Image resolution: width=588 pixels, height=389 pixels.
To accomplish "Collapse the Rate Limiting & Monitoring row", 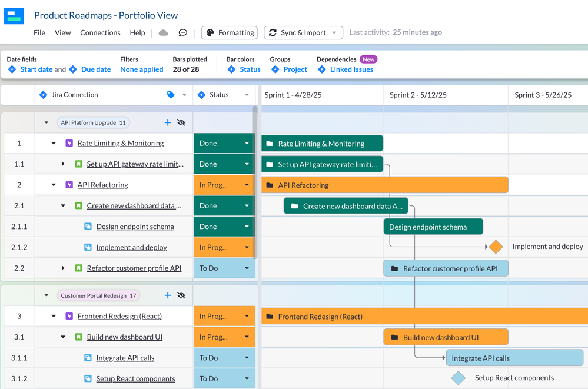I will [54, 143].
